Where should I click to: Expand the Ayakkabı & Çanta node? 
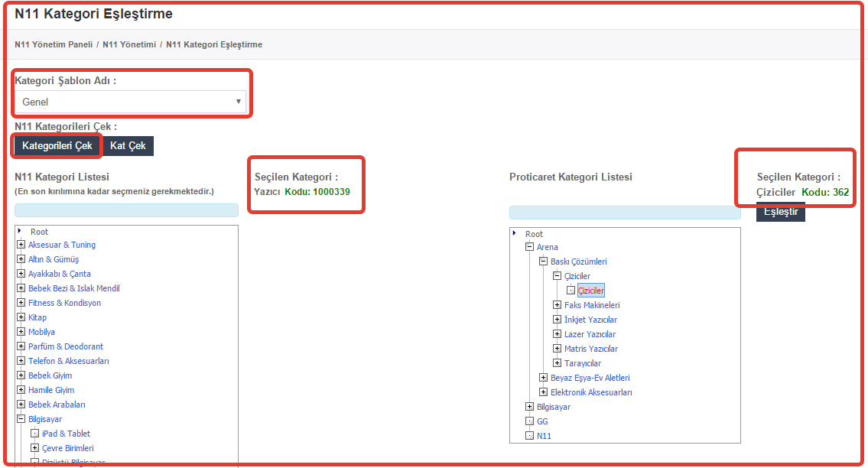[21, 274]
